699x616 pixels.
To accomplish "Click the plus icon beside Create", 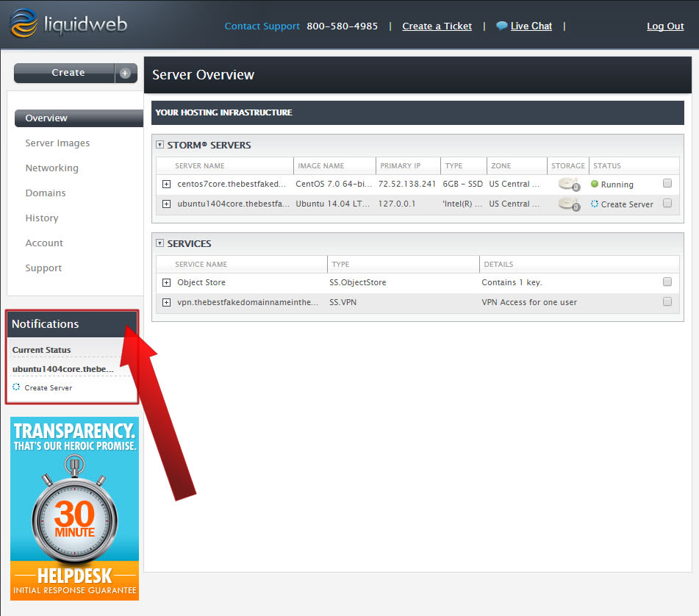I will click(125, 73).
